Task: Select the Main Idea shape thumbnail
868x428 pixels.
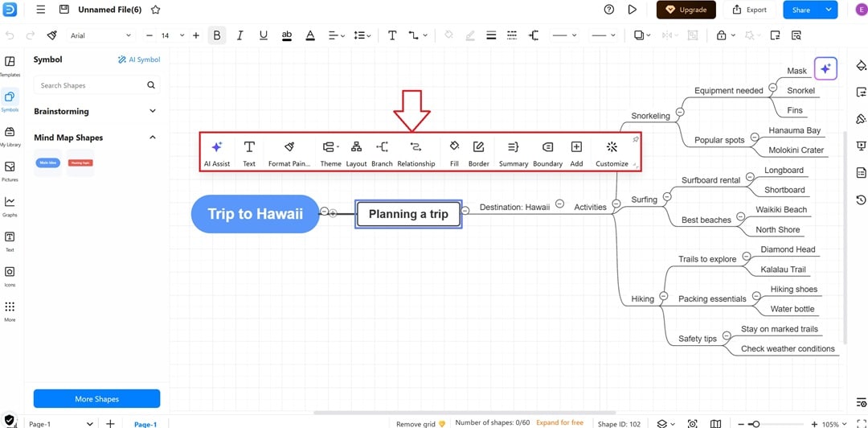Action: [47, 163]
